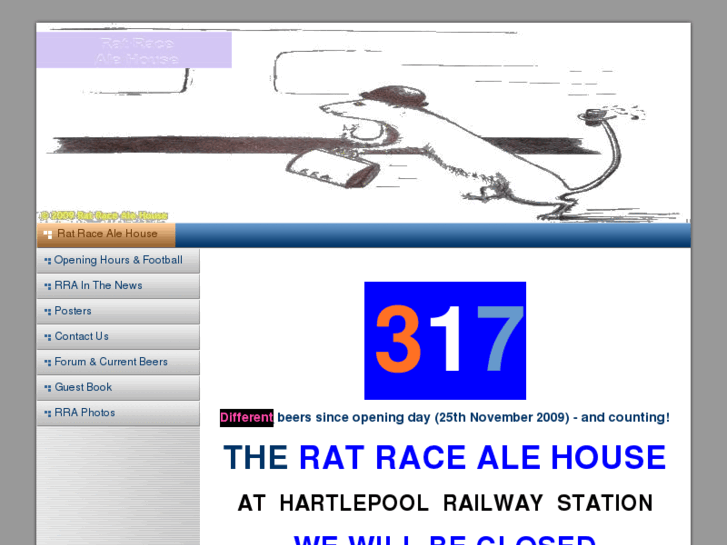Viewport: 727px width, 545px height.
Task: Go to RRA In The News
Action: (118, 286)
